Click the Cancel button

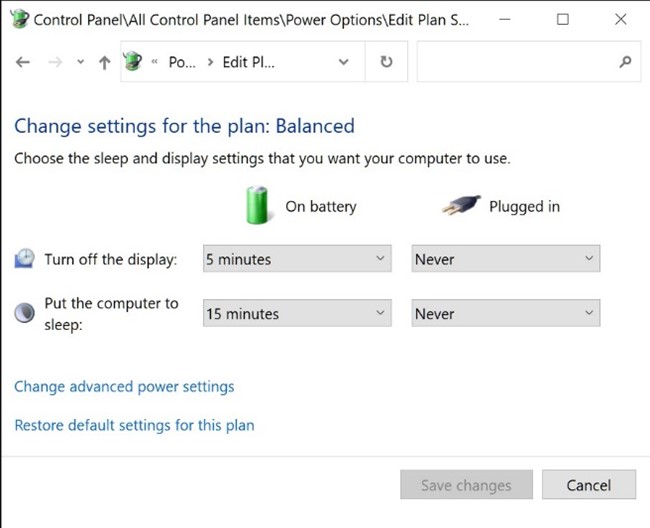coord(589,484)
